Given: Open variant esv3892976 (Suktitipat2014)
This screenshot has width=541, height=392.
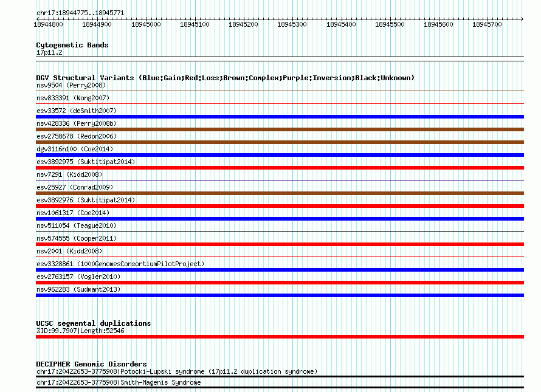Looking at the screenshot, I should (86, 200).
